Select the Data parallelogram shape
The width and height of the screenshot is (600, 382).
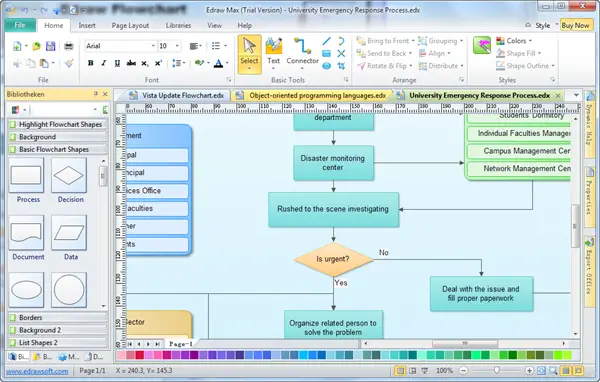click(x=69, y=238)
